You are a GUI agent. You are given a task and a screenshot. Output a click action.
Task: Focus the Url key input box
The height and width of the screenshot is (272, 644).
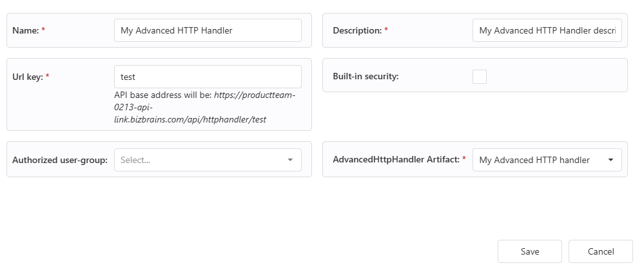coord(207,77)
